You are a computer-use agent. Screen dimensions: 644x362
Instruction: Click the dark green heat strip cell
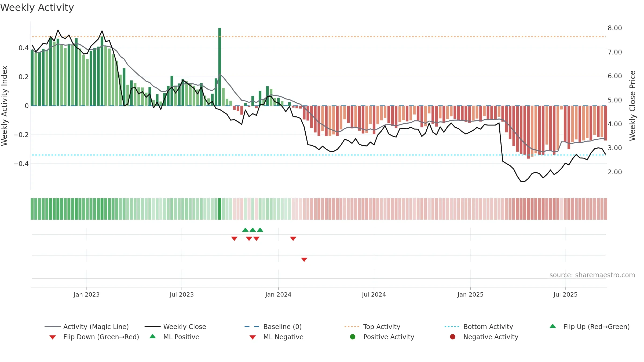tap(220, 209)
